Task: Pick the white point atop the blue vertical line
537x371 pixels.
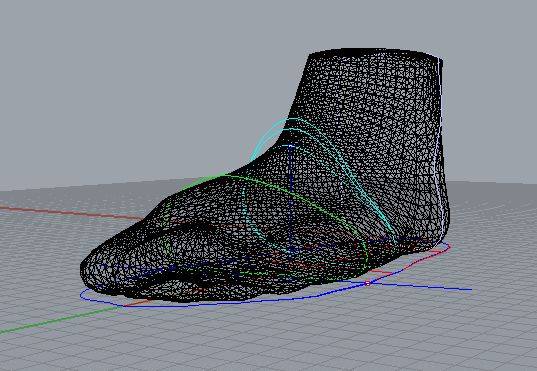Action: [291, 147]
